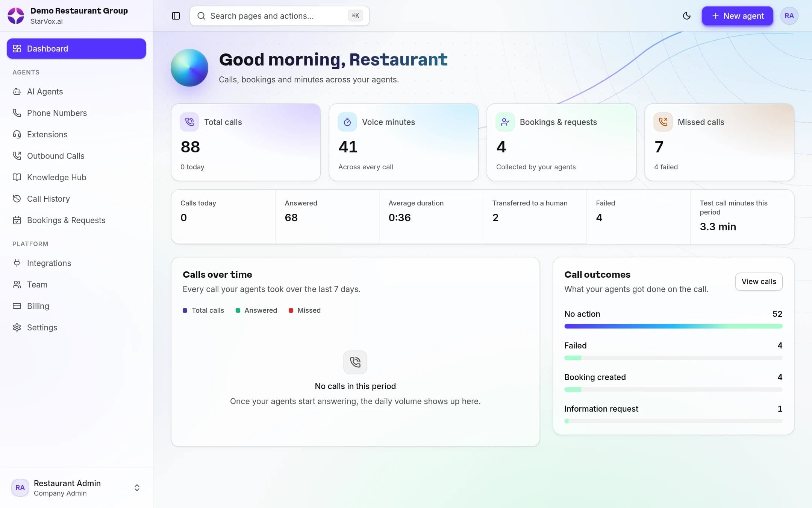Click the RA avatar beside Restaurant Admin
The height and width of the screenshot is (508, 812).
tap(20, 488)
